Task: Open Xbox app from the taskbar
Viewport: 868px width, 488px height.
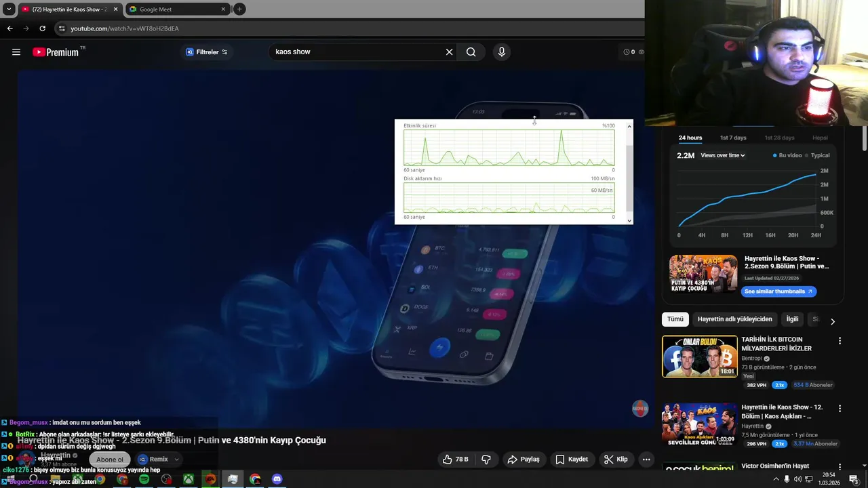Action: click(188, 479)
